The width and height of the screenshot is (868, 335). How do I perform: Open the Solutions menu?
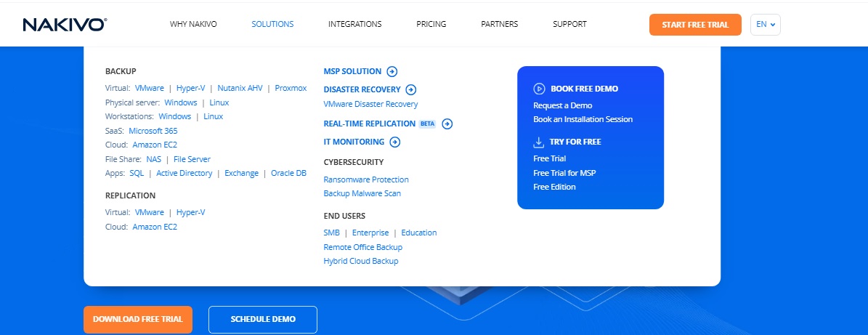tap(272, 25)
